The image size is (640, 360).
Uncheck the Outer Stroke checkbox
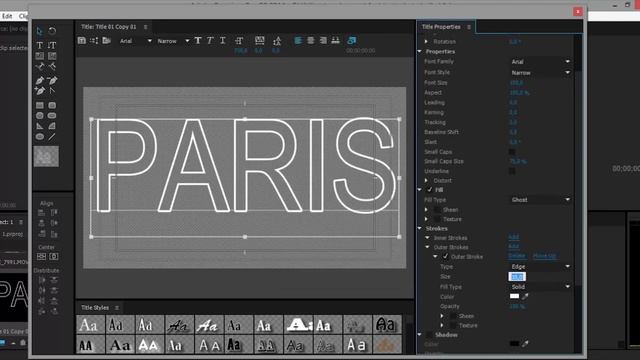[445, 256]
